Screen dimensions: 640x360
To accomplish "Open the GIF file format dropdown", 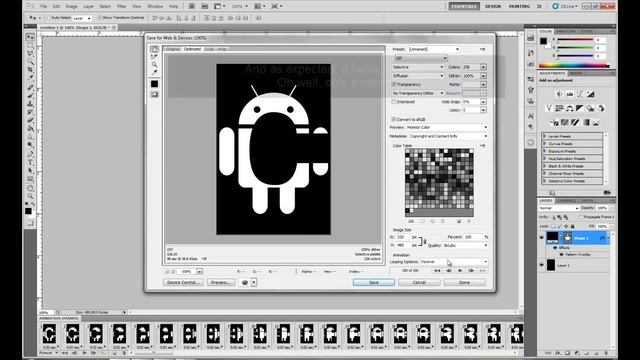I will tap(420, 58).
